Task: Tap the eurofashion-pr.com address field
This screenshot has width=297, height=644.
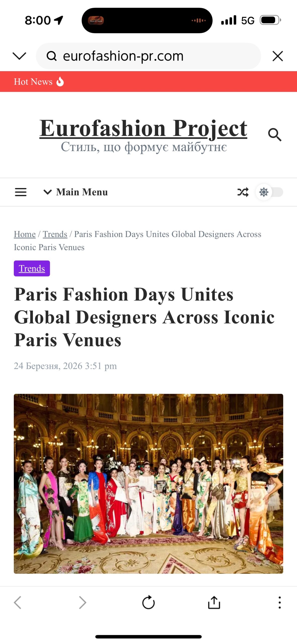Action: (x=148, y=56)
